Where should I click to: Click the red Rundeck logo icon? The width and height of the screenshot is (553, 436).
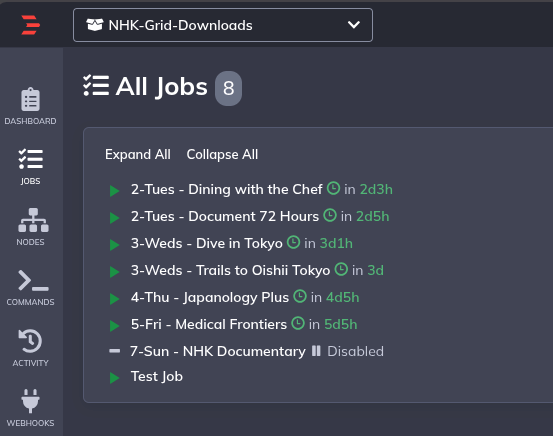click(x=31, y=25)
